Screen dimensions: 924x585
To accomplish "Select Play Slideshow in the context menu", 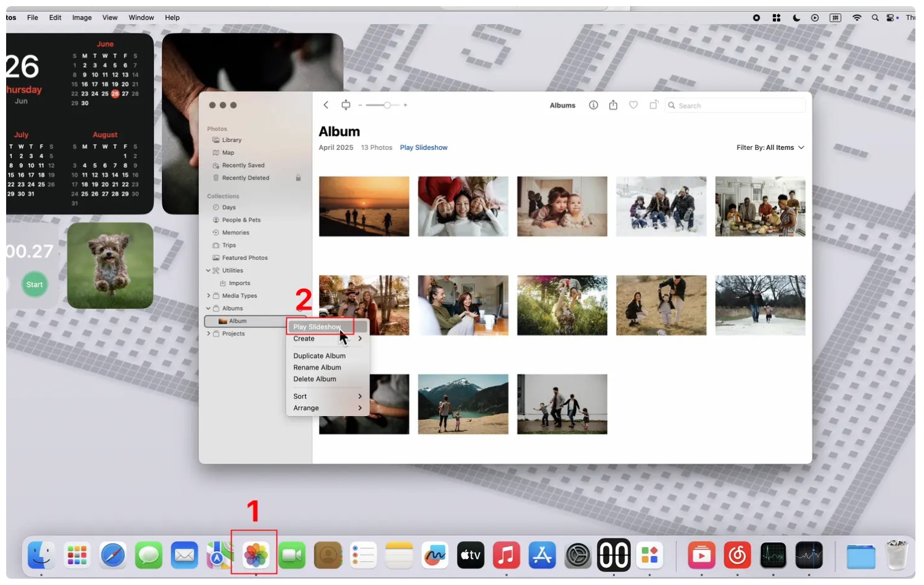I will point(316,327).
